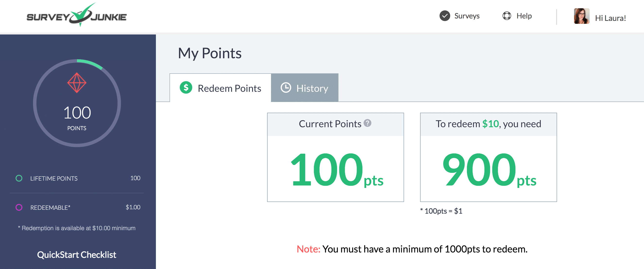Click the lifetime points circle toggle

click(x=19, y=178)
